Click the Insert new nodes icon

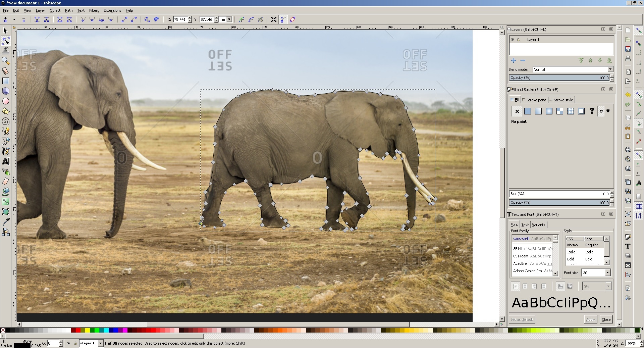click(5, 19)
